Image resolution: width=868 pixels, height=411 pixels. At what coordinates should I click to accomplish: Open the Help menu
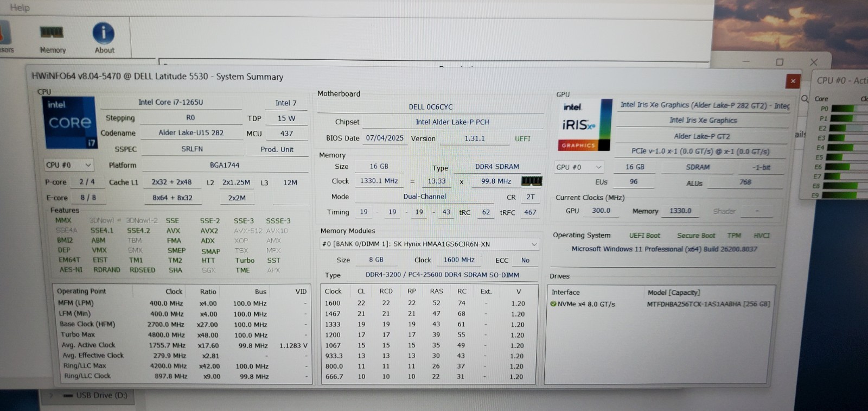(20, 8)
